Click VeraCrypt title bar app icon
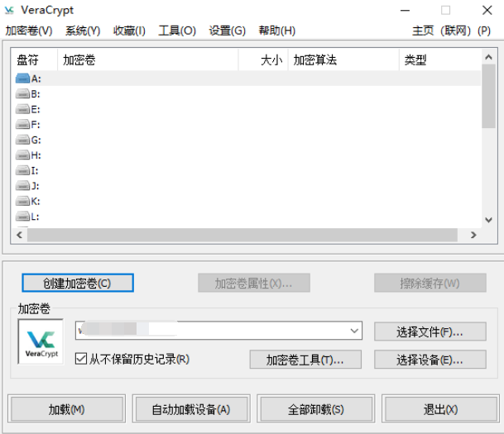The width and height of the screenshot is (504, 434). pyautogui.click(x=10, y=10)
